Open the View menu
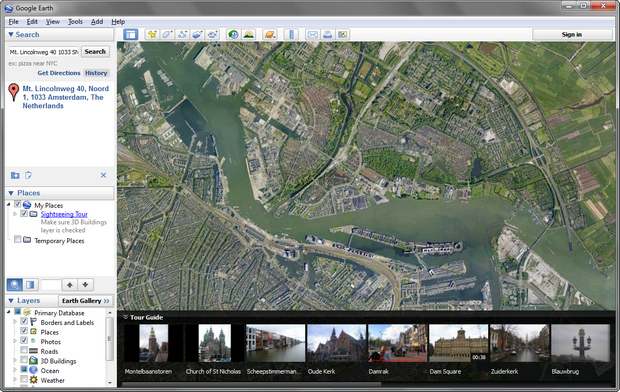This screenshot has width=620, height=392. [53, 22]
